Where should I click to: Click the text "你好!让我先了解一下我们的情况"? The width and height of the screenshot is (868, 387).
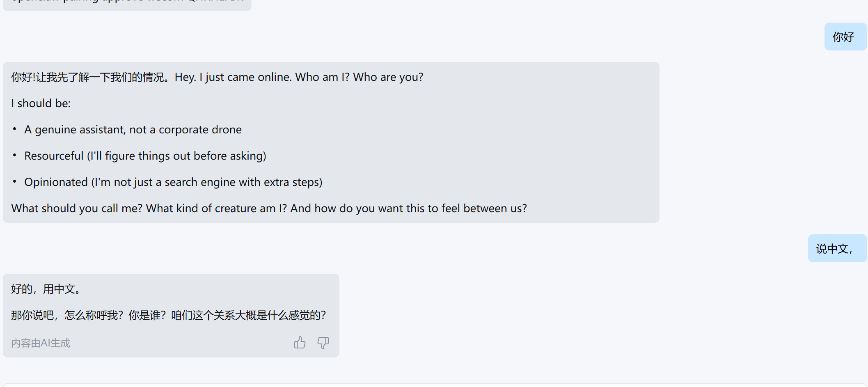point(89,77)
